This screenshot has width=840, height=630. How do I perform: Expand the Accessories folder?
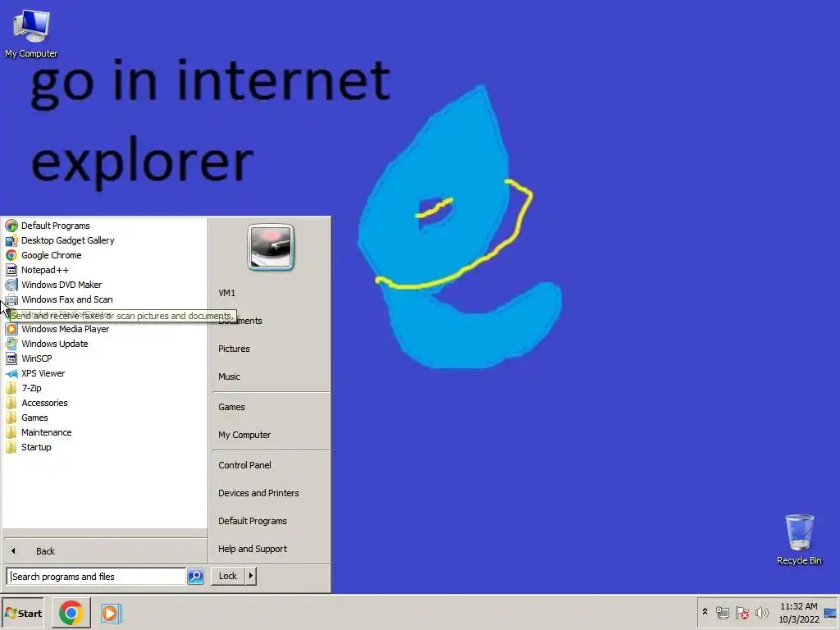click(104, 403)
